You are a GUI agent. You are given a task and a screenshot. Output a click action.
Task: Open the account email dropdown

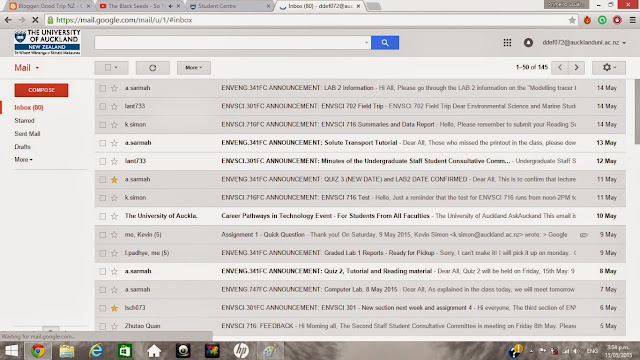pyautogui.click(x=584, y=42)
